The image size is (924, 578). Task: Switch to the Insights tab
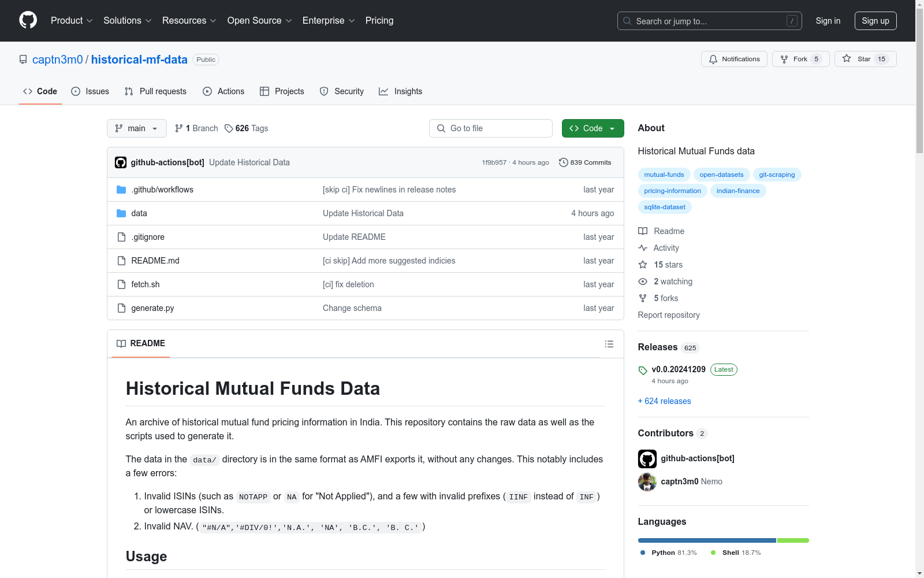click(x=401, y=91)
